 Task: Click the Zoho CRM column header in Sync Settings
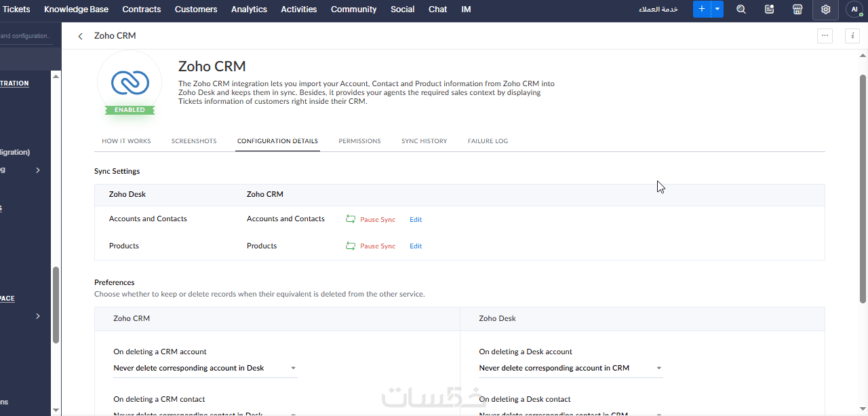(265, 194)
